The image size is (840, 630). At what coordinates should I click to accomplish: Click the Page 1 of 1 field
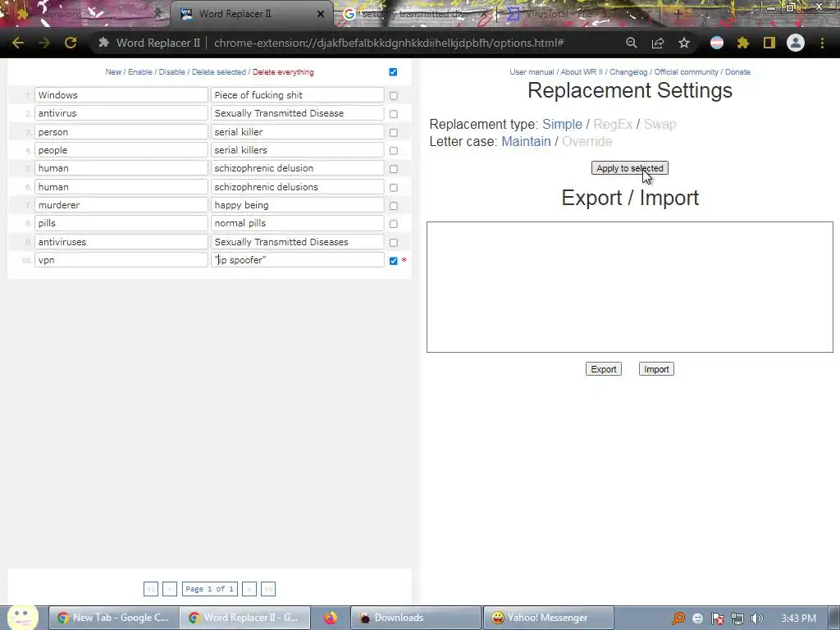(209, 589)
